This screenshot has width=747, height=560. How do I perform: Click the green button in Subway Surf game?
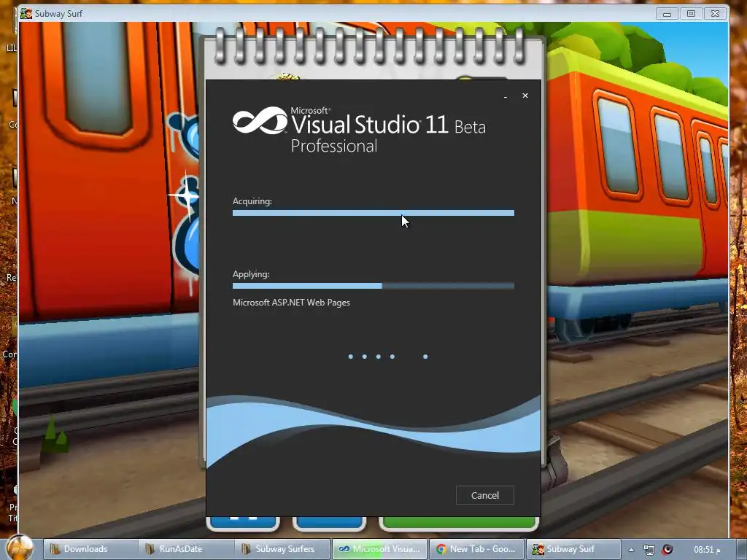pos(459,523)
